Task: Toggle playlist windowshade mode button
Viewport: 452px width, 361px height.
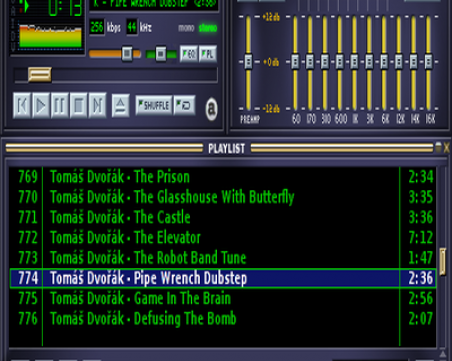Action: pos(438,147)
